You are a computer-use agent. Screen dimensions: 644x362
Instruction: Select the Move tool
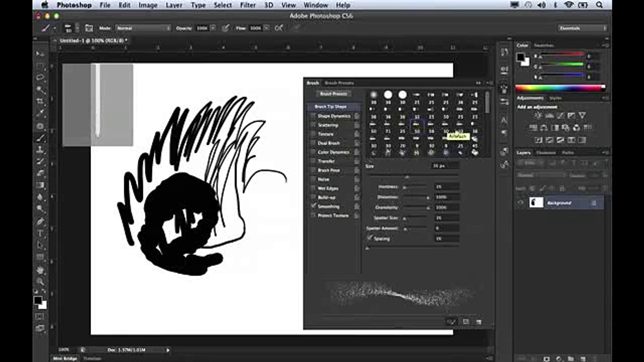point(40,53)
